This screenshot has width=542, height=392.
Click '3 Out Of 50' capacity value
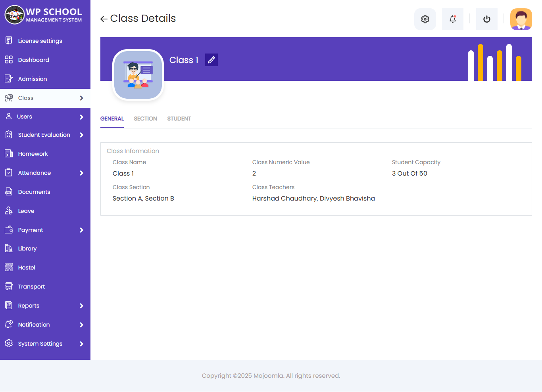coord(409,173)
